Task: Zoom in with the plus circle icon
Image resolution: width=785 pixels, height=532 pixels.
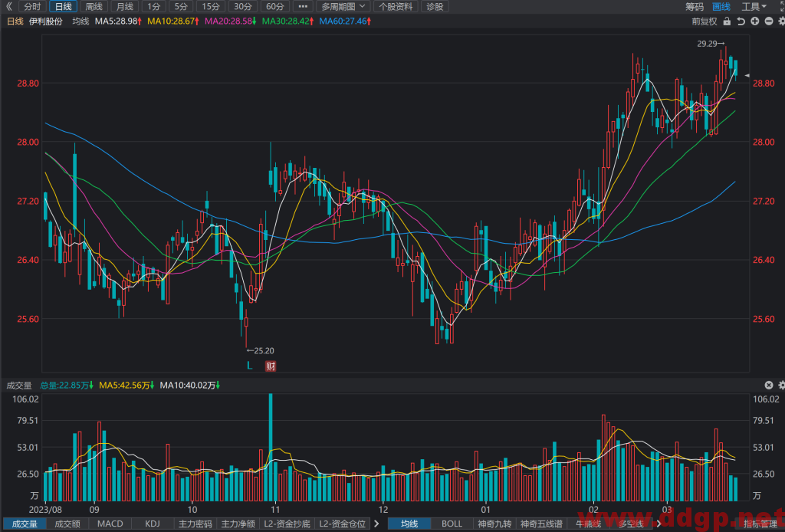Action: [754, 21]
